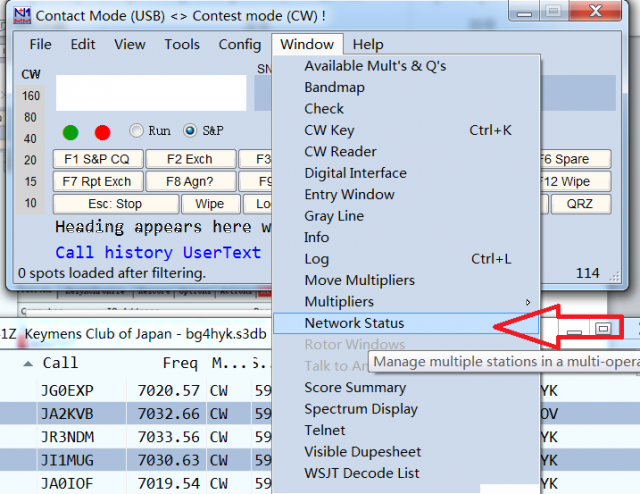
Task: Select Entry Window menu item
Action: coord(406,194)
